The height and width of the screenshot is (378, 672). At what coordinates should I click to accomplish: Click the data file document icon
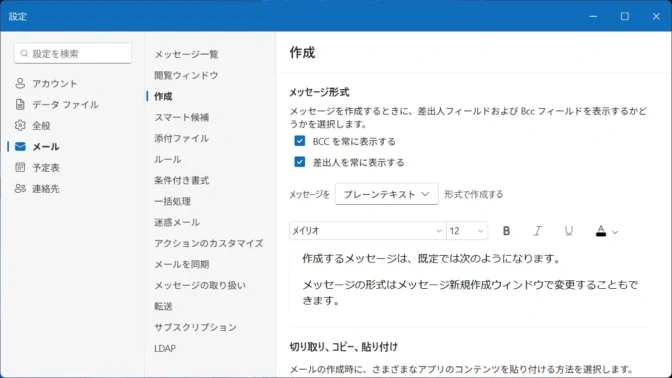coord(20,104)
